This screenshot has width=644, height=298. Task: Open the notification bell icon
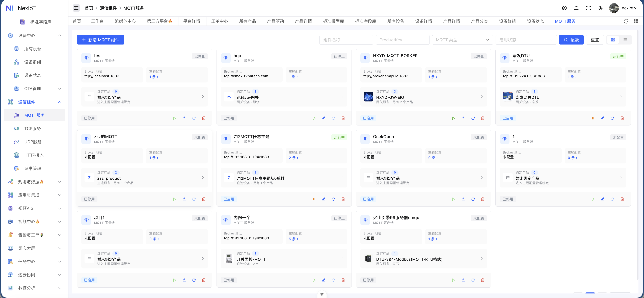(x=576, y=8)
